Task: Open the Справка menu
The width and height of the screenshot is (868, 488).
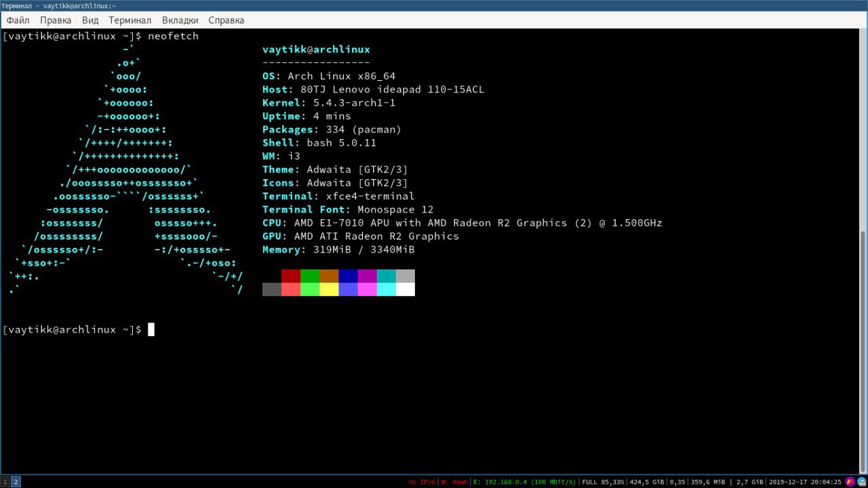Action: click(226, 20)
